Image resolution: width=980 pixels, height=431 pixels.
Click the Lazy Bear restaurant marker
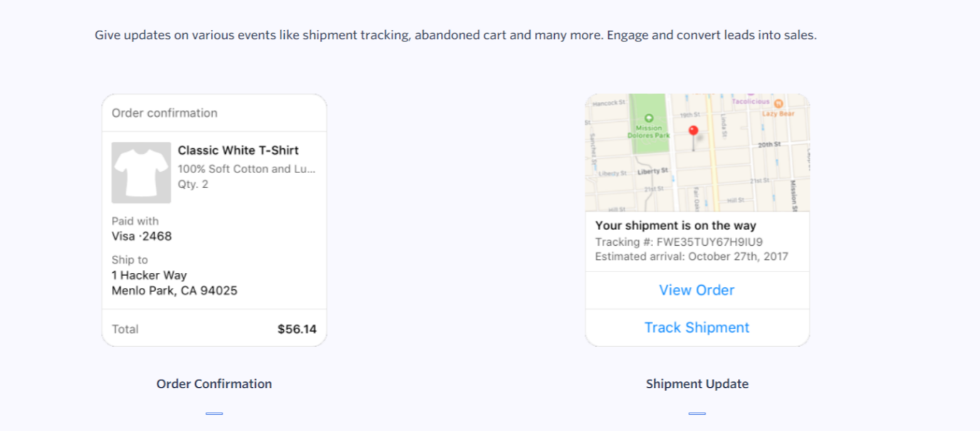778,104
